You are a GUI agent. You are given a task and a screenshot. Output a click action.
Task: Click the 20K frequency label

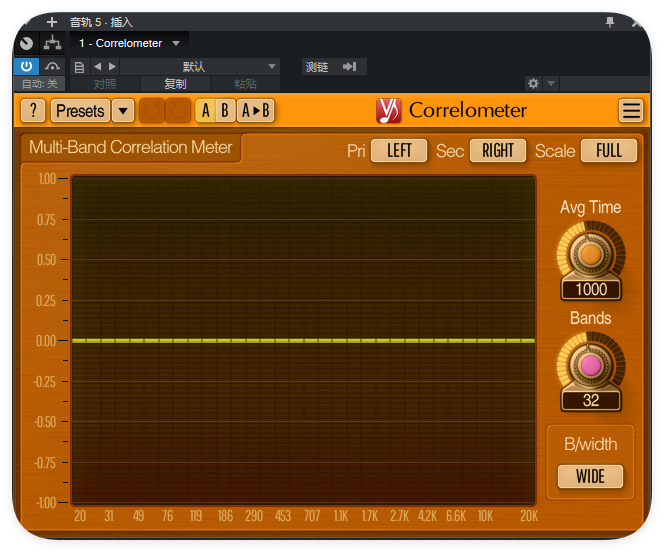point(529,516)
